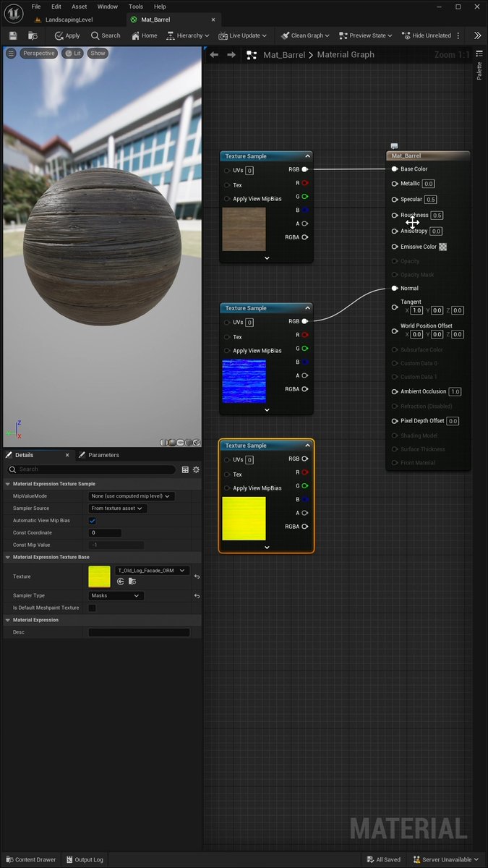Open the T_Old_Log_Facade_ORM texture picker
Image resolution: width=488 pixels, height=868 pixels.
153,571
